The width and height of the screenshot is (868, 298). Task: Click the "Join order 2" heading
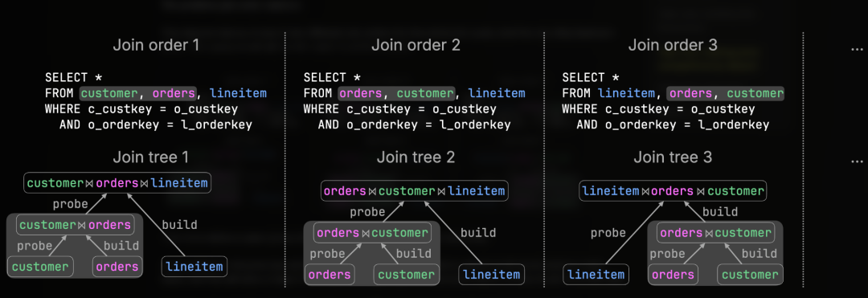click(x=416, y=45)
